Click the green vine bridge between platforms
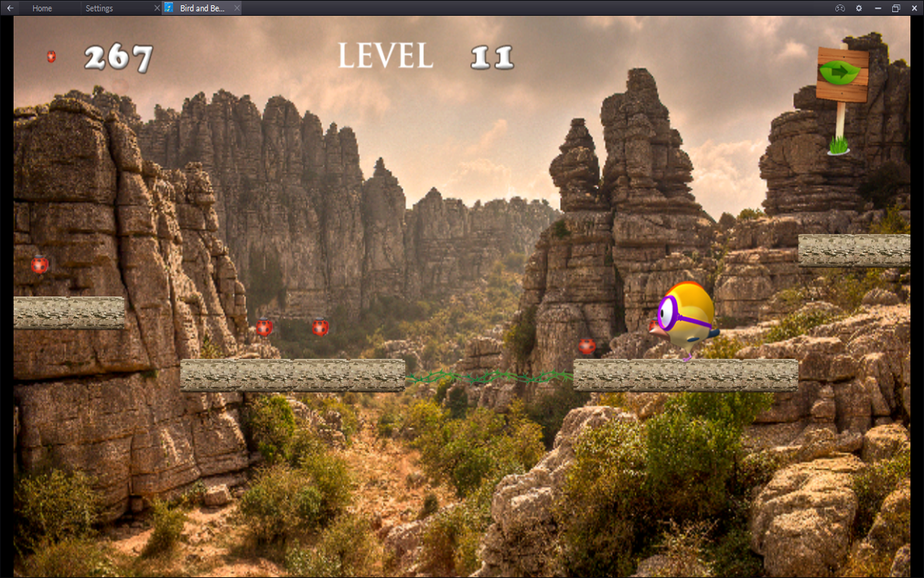The height and width of the screenshot is (578, 924). [489, 377]
